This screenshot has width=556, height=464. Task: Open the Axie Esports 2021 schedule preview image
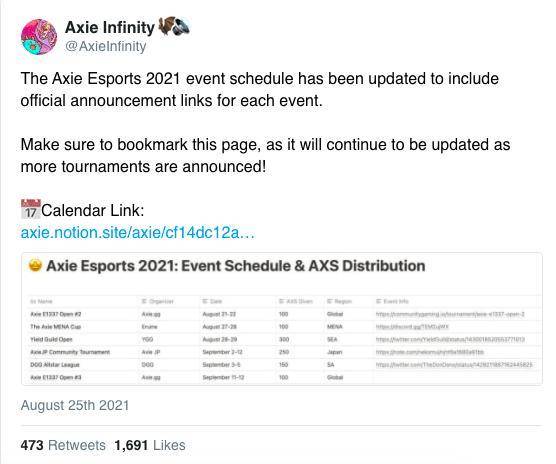click(282, 319)
